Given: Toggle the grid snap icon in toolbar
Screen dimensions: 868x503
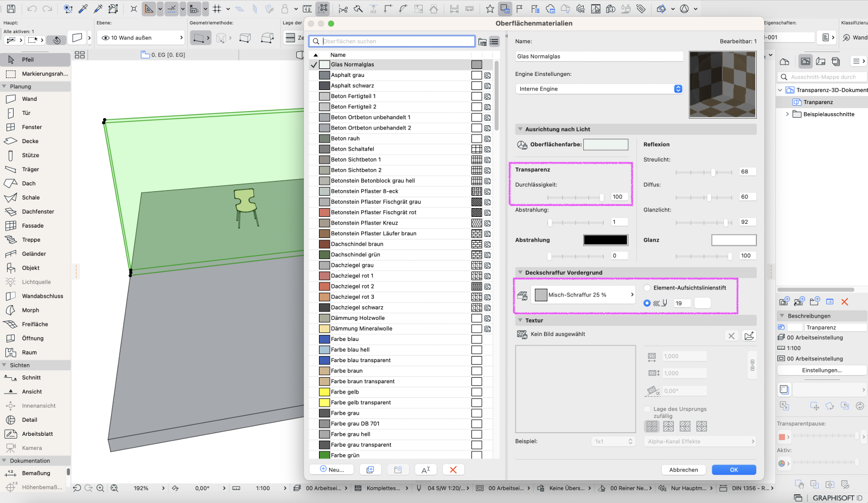Looking at the screenshot, I should point(217,9).
